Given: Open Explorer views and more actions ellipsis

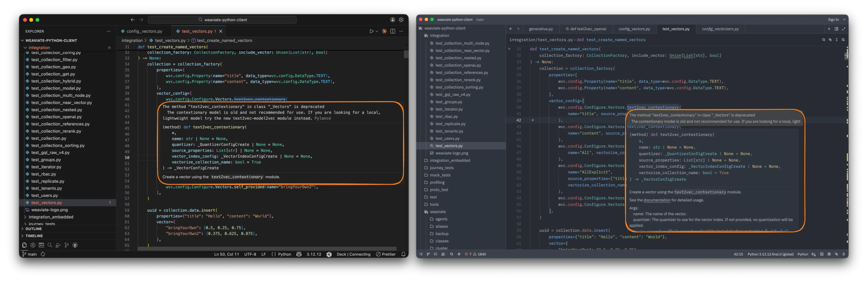Looking at the screenshot, I should 108,31.
